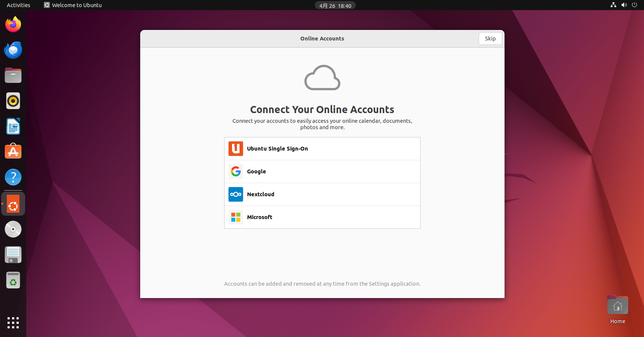Click the Microsoft logo icon
The height and width of the screenshot is (337, 644).
pyautogui.click(x=236, y=217)
